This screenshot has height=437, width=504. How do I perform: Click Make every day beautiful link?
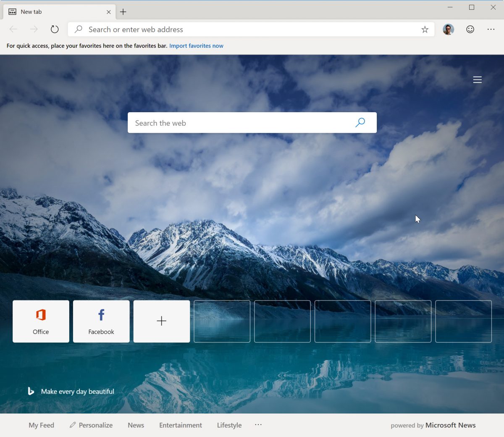78,391
